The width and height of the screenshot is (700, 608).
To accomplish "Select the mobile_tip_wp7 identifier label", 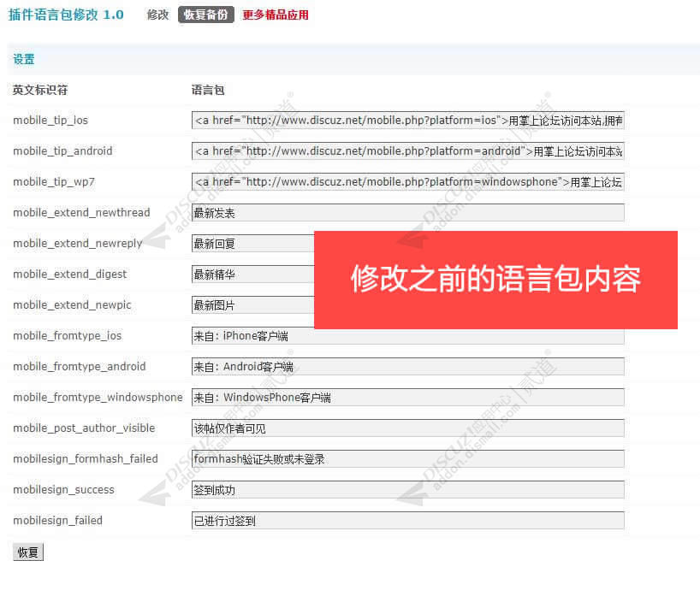I will pos(54,181).
